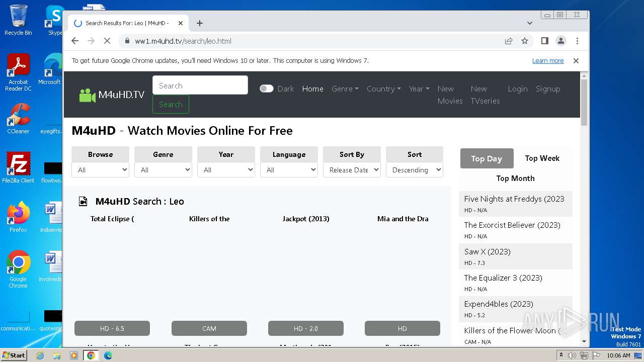Open Google Chrome desktop icon
The image size is (644, 362).
(18, 269)
